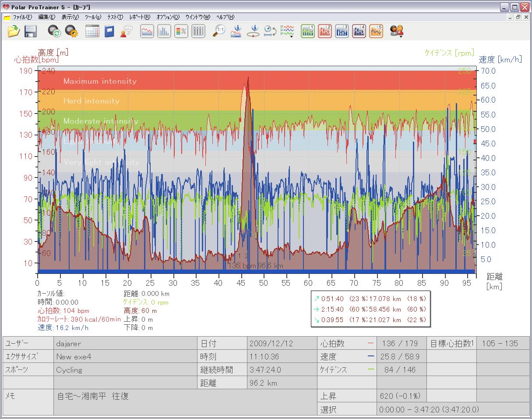The image size is (532, 419).
Task: Click the downhill summary row 0:39:55
Action: (x=370, y=320)
